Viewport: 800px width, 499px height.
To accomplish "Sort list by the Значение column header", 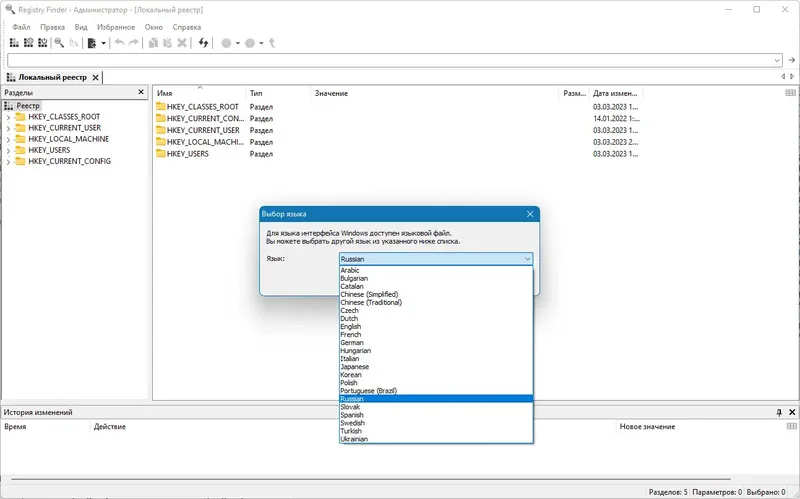I will (x=435, y=93).
